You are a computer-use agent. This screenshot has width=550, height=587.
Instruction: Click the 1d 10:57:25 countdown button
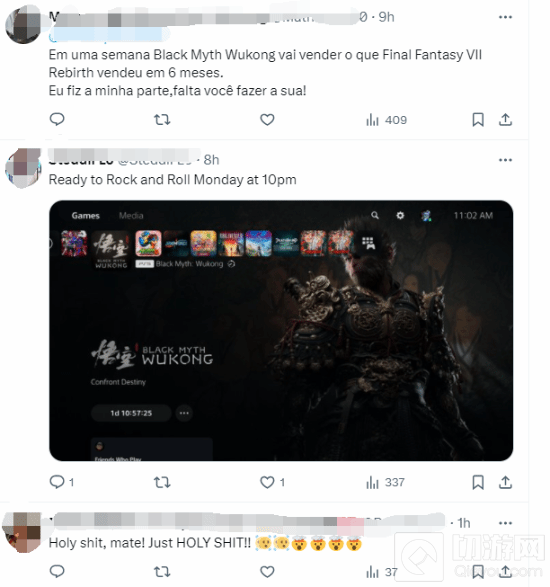tap(131, 413)
